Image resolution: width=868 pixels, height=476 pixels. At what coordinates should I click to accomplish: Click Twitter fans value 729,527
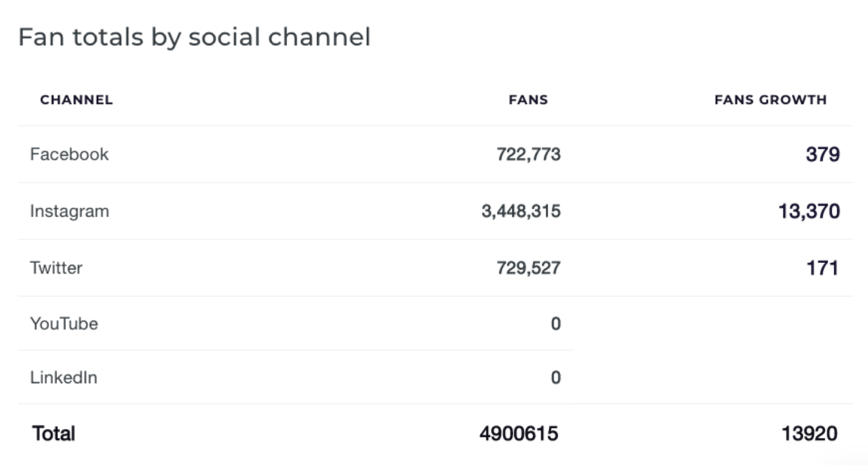pyautogui.click(x=529, y=268)
